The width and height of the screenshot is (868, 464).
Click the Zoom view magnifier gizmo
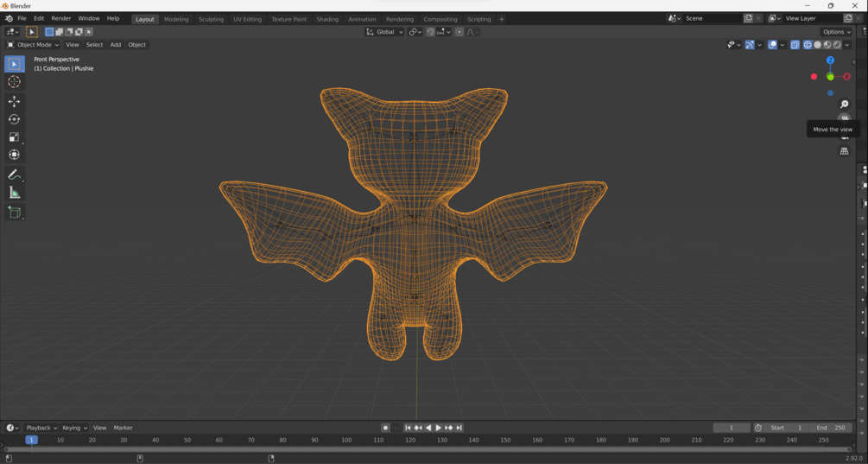point(844,104)
